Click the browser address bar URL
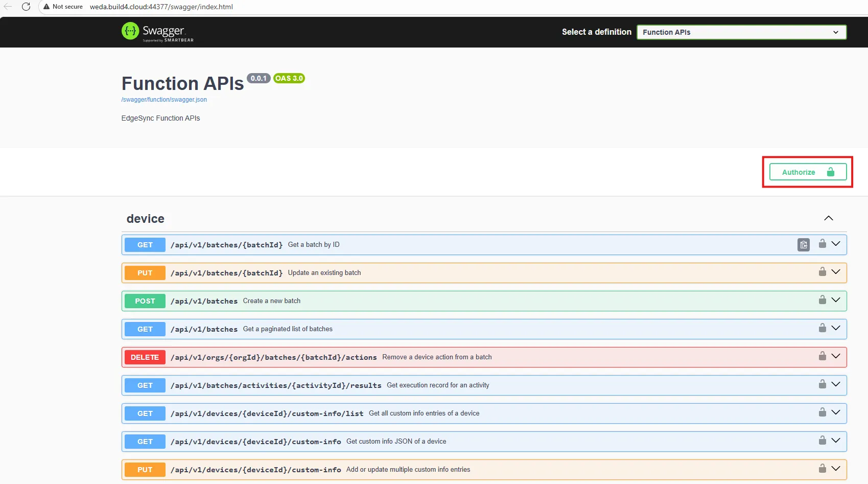 tap(161, 7)
